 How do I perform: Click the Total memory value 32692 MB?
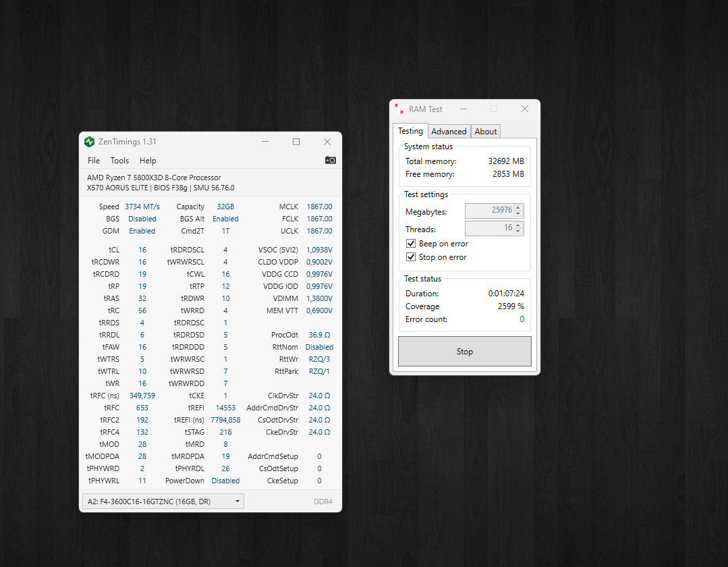[506, 161]
